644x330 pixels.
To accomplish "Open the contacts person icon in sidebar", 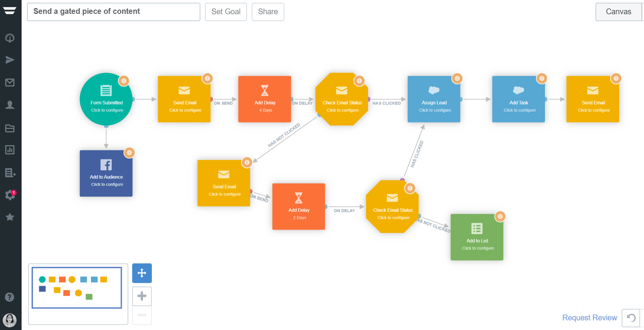I will (x=10, y=105).
